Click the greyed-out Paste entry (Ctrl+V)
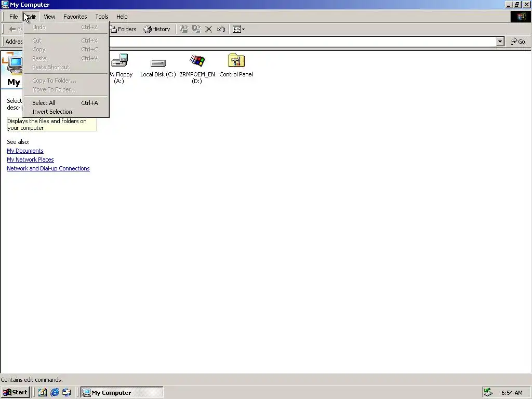This screenshot has width=532, height=399. point(66,58)
